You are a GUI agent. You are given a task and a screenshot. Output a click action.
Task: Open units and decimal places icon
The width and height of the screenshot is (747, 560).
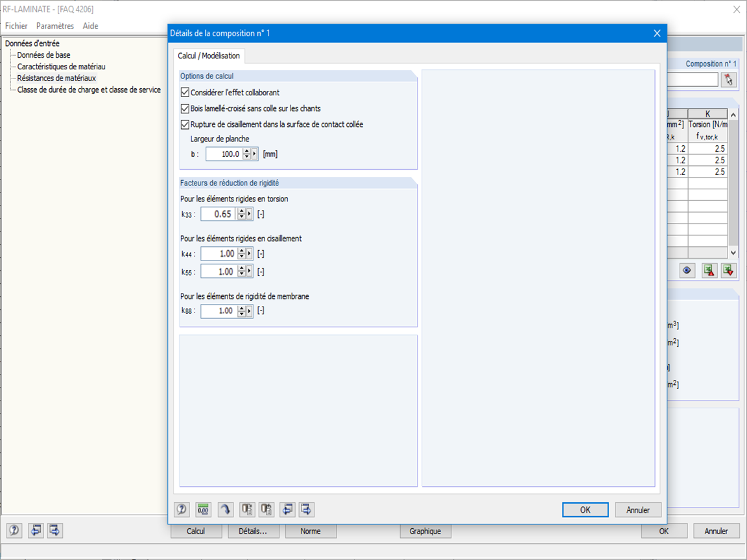pyautogui.click(x=204, y=509)
